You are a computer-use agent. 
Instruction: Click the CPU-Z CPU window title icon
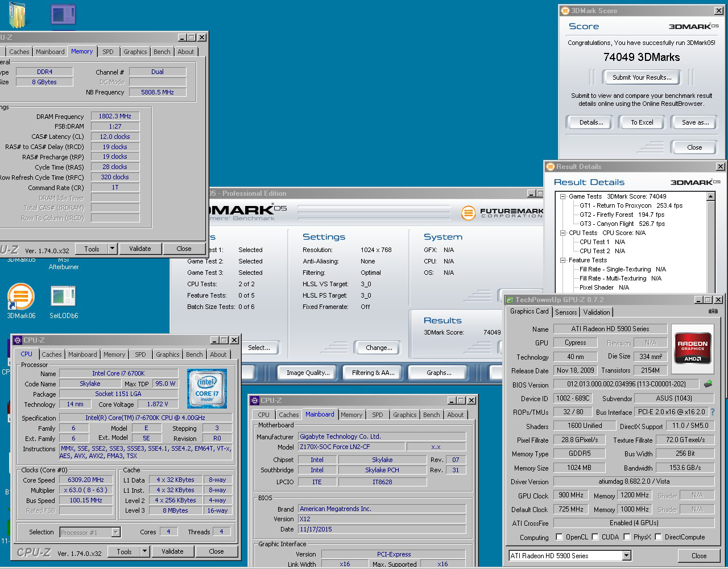tap(17, 340)
